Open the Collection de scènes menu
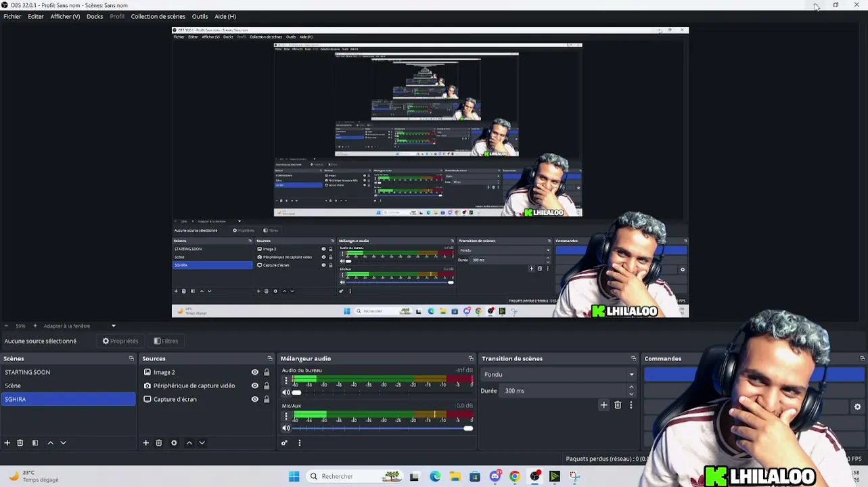The width and height of the screenshot is (868, 487). tap(158, 16)
